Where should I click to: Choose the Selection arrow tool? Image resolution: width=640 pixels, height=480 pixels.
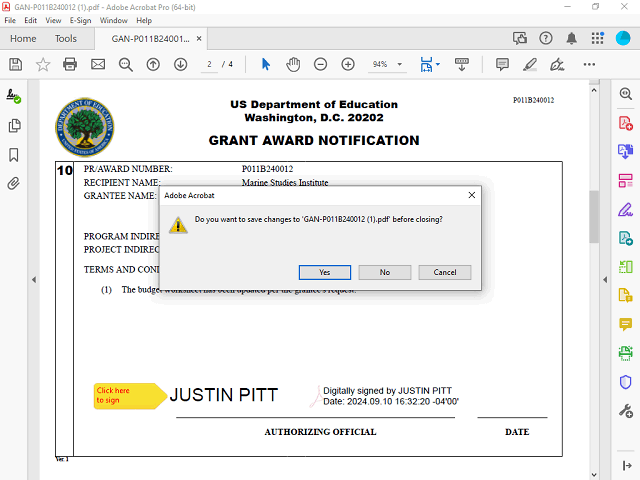(266, 64)
